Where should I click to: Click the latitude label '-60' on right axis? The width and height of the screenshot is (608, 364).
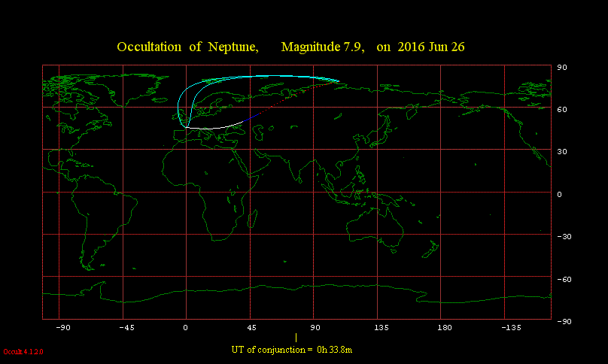[564, 280]
